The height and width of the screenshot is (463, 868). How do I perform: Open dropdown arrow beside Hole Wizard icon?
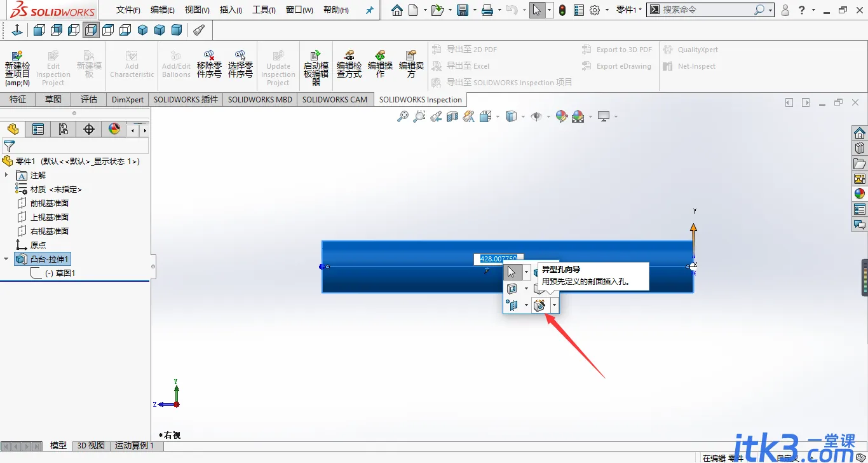click(555, 306)
